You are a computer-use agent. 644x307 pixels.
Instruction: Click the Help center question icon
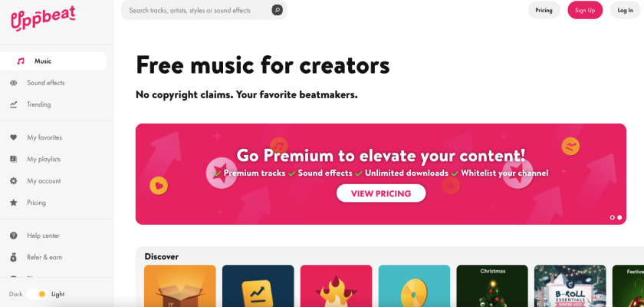click(x=13, y=236)
